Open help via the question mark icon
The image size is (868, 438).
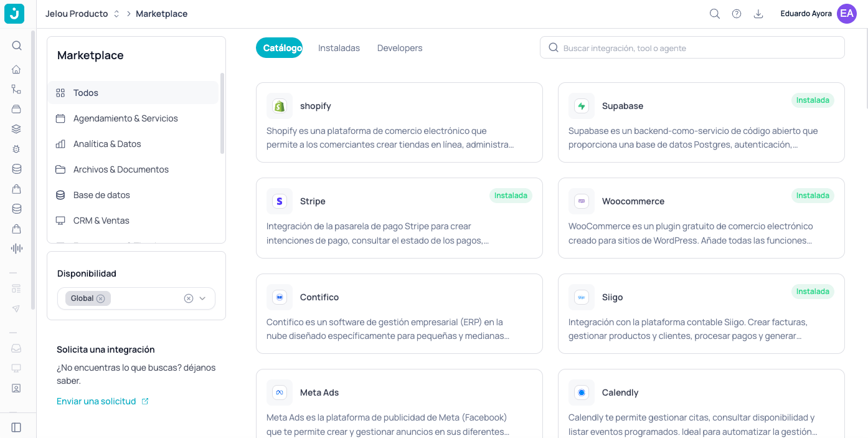[737, 14]
